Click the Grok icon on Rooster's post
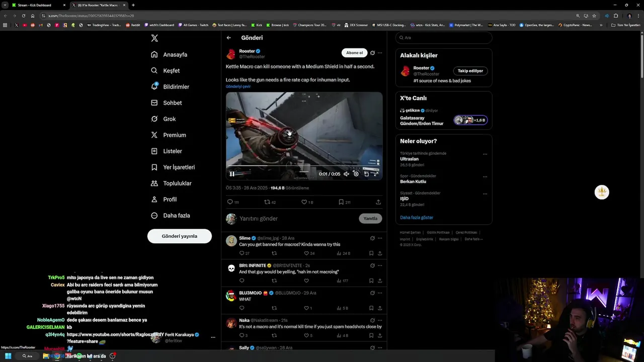The width and height of the screenshot is (644, 362). [372, 53]
